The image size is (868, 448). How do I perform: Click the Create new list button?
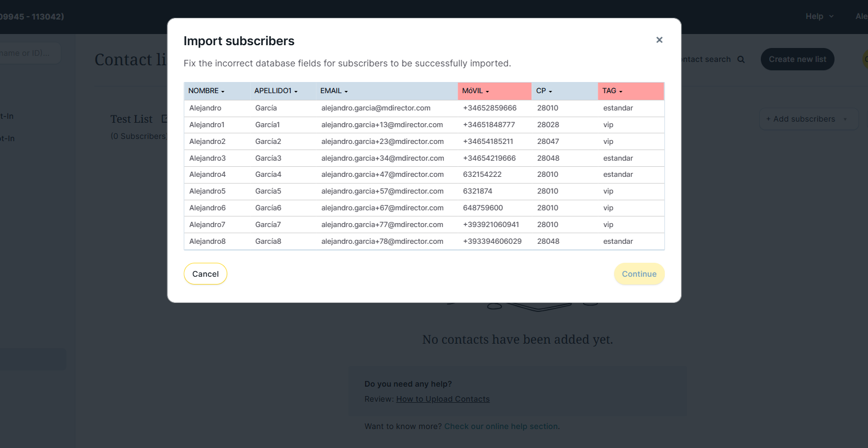pos(797,59)
